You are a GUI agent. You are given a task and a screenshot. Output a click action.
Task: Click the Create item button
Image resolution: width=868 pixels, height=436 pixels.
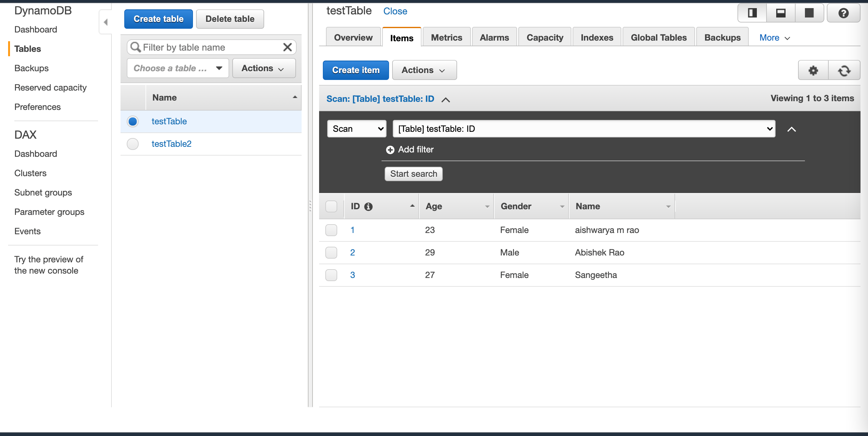356,70
